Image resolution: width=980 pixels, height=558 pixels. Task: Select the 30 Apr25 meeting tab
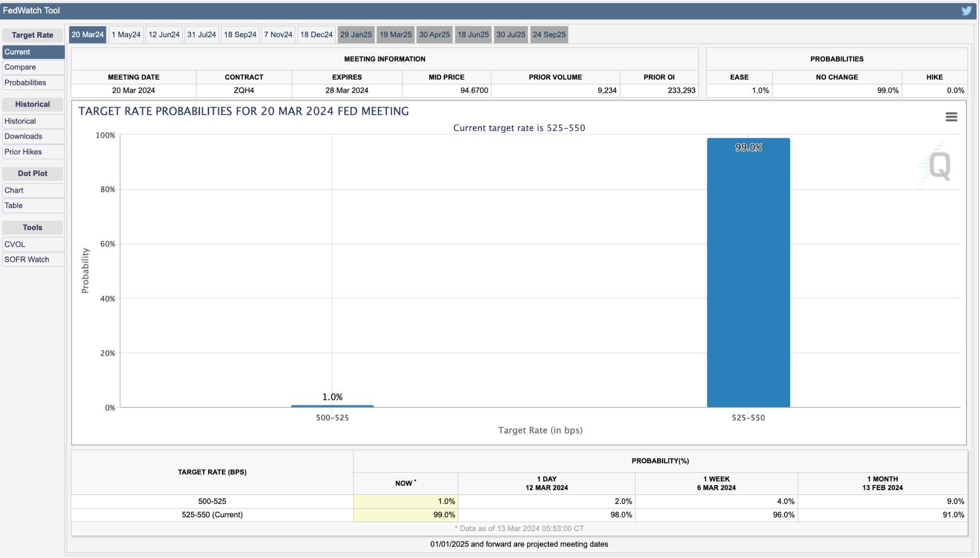[x=434, y=34]
